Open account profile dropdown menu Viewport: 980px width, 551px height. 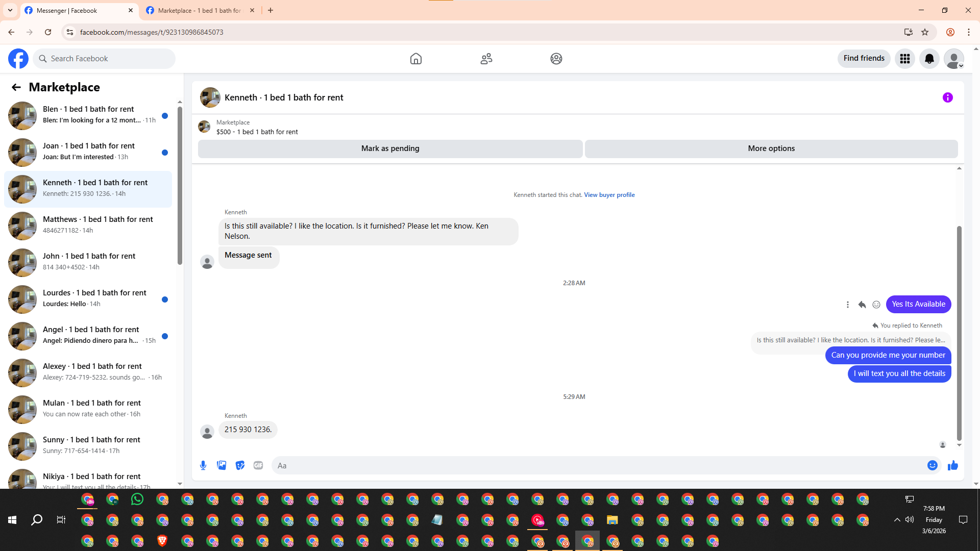[x=953, y=59]
